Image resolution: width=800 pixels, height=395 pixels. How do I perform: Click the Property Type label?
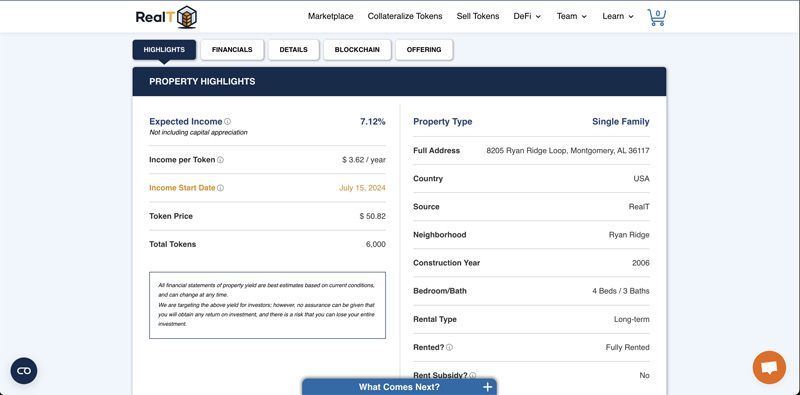point(443,121)
